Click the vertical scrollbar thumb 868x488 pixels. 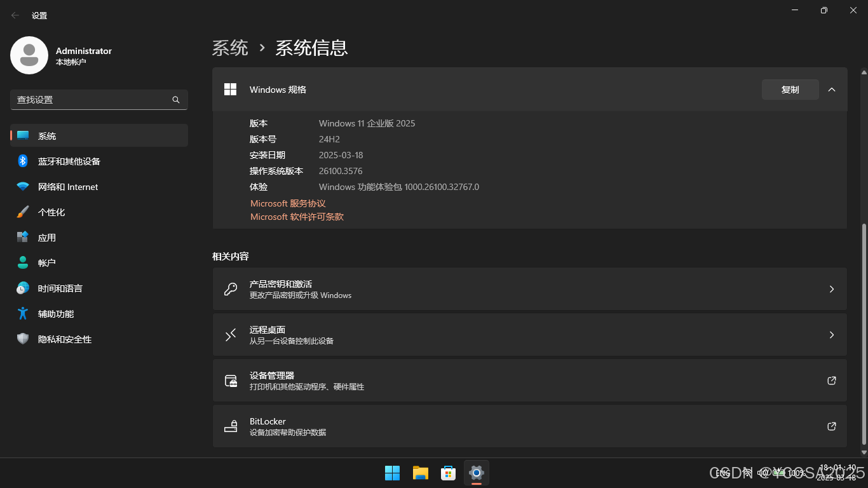coord(864,334)
